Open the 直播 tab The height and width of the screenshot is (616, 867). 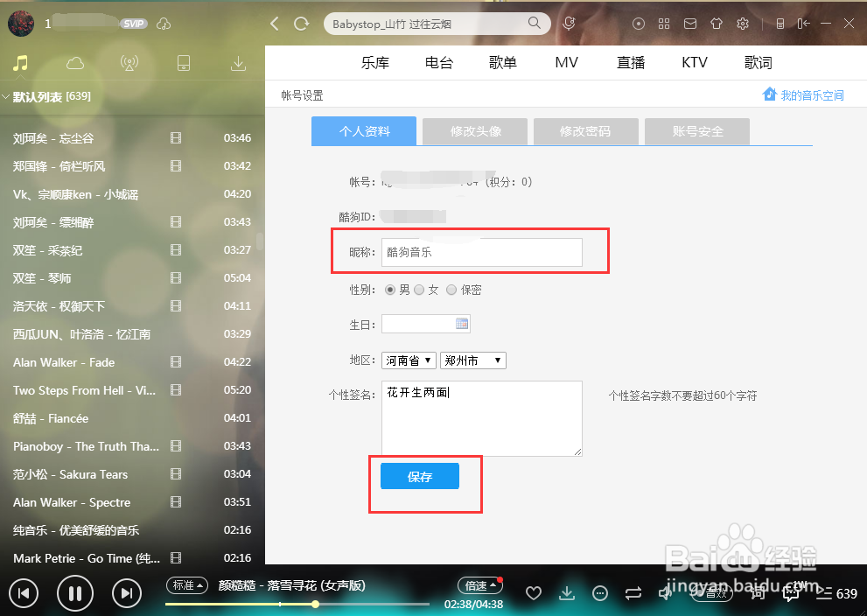631,62
